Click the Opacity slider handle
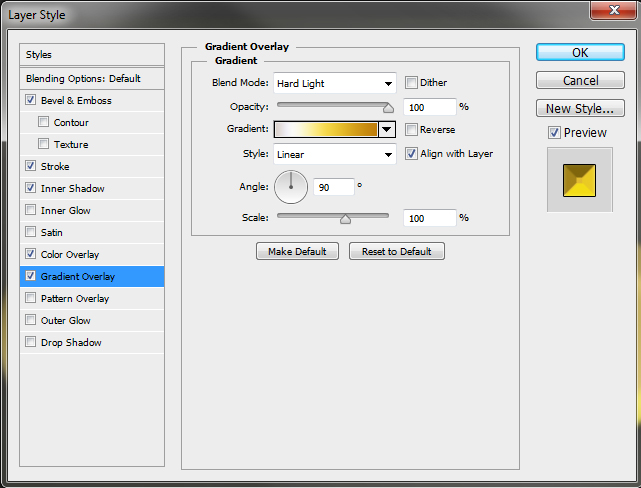The height and width of the screenshot is (488, 641). point(388,106)
